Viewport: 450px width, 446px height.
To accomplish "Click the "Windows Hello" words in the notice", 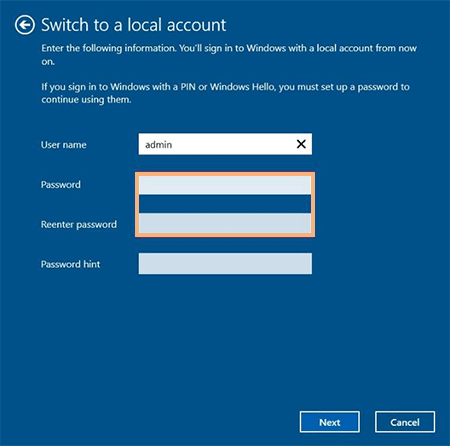I will 243,87.
